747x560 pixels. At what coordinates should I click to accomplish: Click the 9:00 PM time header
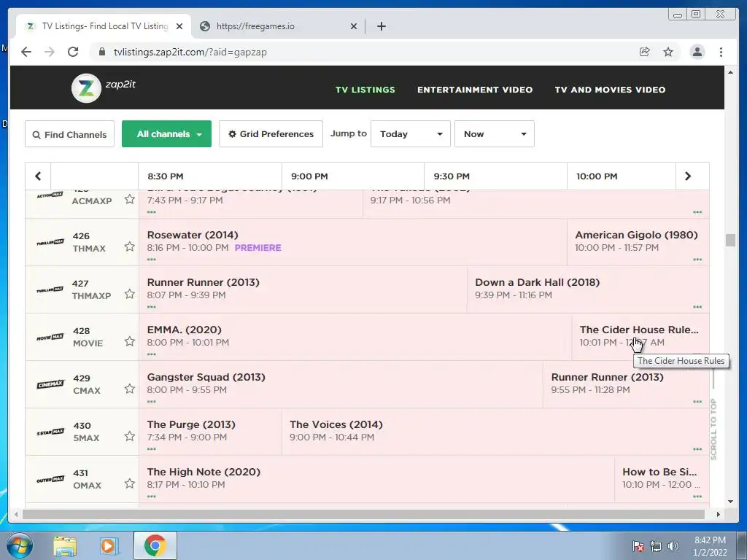pos(309,176)
